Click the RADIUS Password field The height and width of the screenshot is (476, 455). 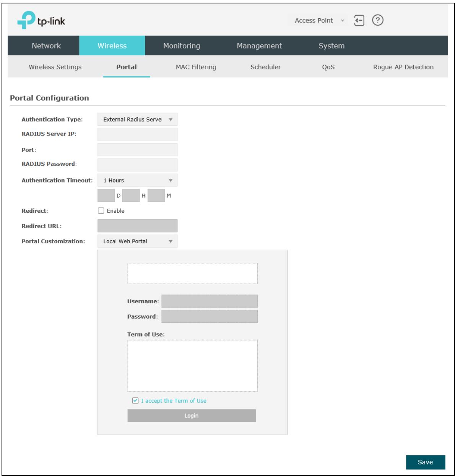[x=138, y=165]
